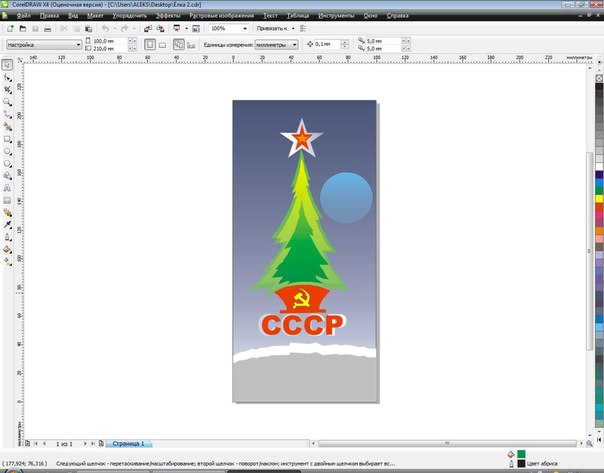Click the Open file icon
This screenshot has height=473, width=604.
click(23, 29)
